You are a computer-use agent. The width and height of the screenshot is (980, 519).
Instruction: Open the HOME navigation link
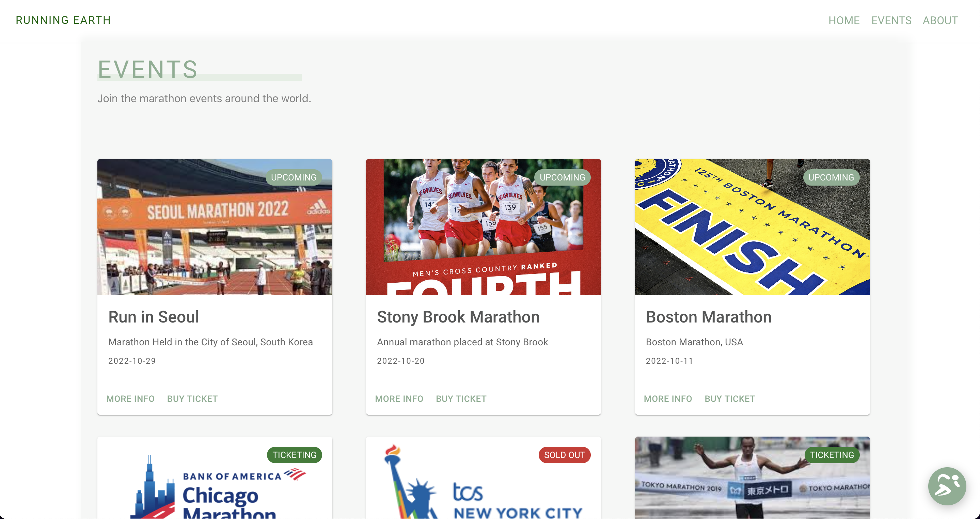pos(844,20)
